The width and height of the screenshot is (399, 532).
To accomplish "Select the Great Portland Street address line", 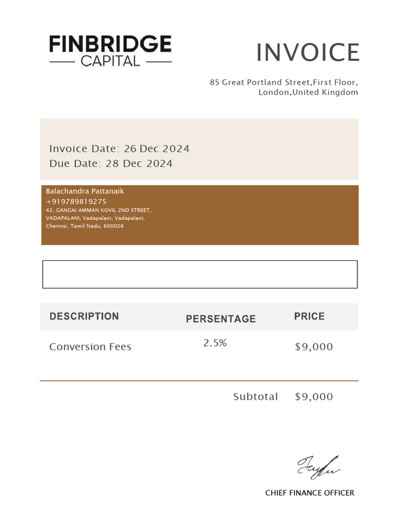I will point(284,82).
